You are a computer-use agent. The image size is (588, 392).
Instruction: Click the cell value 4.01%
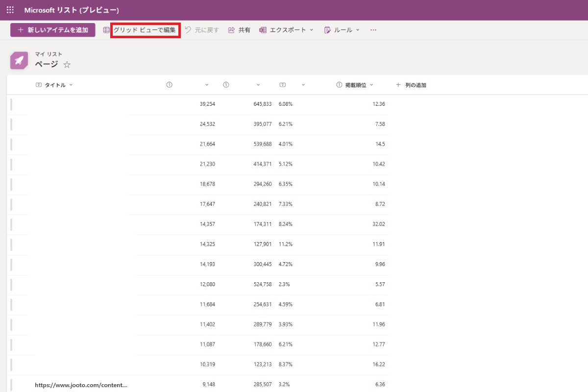pos(286,144)
